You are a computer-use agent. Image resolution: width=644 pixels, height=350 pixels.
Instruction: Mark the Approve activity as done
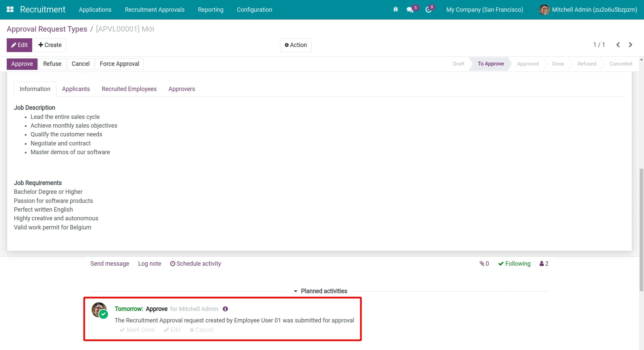[x=137, y=330]
